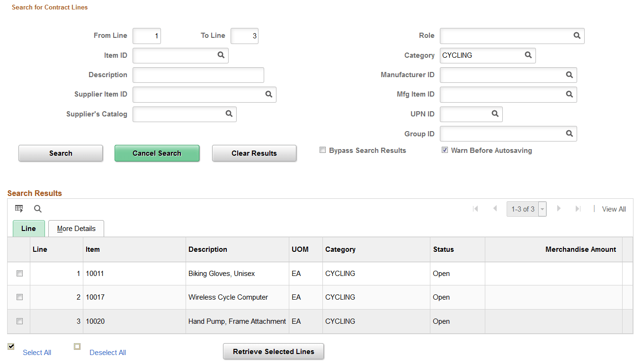Open the UPN ID lookup

click(x=495, y=114)
